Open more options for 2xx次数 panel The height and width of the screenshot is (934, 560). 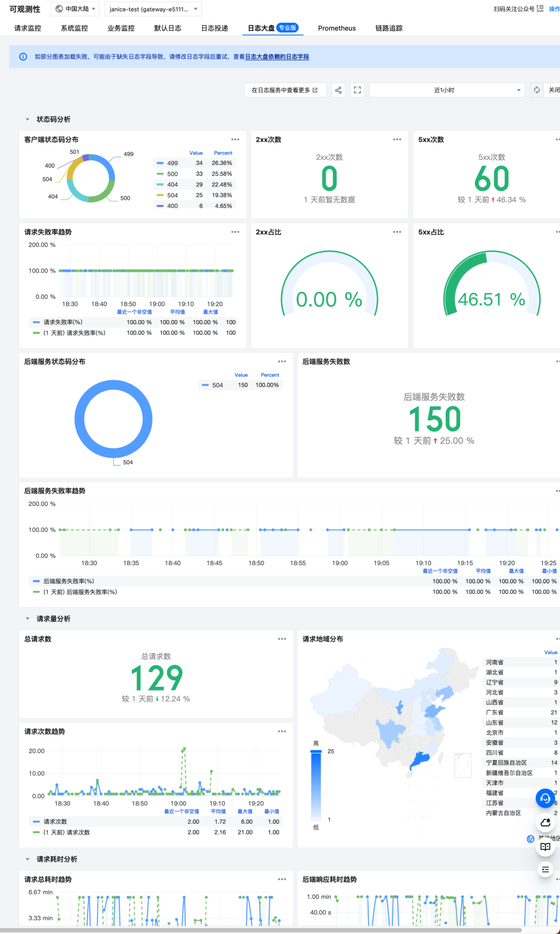coord(397,140)
